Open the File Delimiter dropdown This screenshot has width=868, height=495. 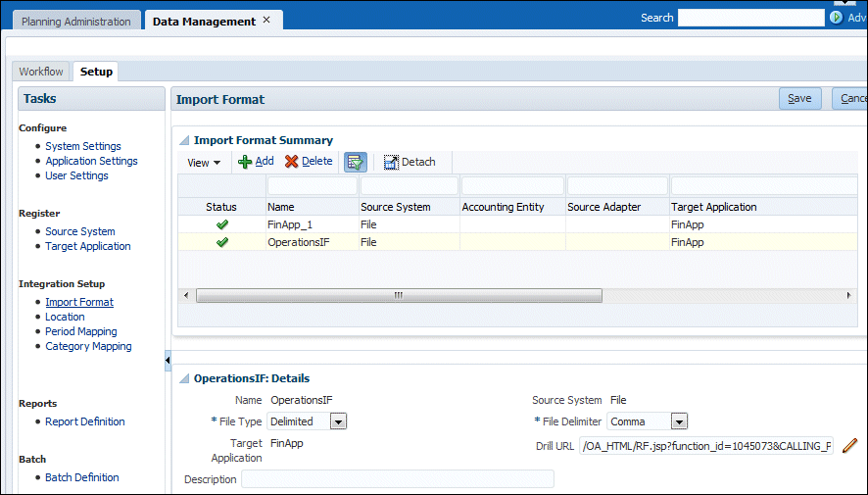point(679,421)
